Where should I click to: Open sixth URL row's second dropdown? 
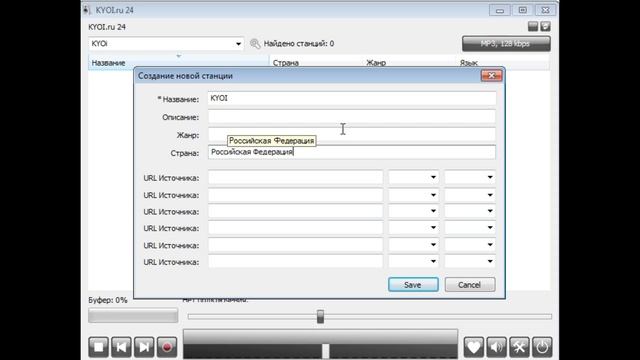coord(490,262)
